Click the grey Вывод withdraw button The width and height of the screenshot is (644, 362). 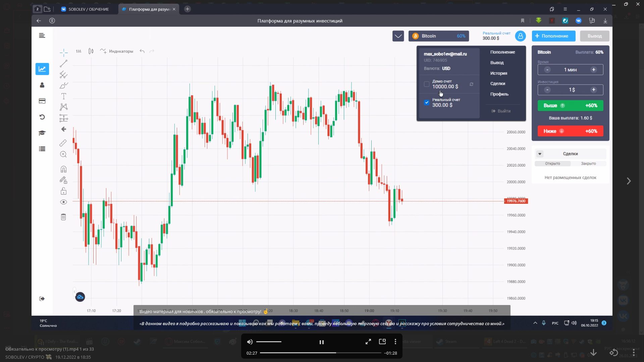point(594,36)
